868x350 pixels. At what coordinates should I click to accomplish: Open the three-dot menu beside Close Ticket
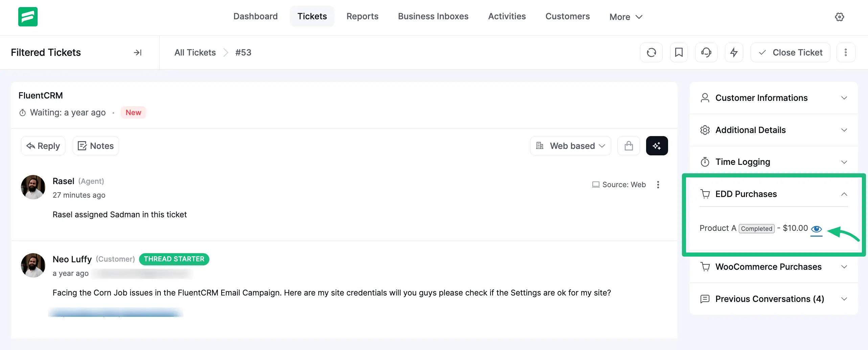click(x=846, y=52)
